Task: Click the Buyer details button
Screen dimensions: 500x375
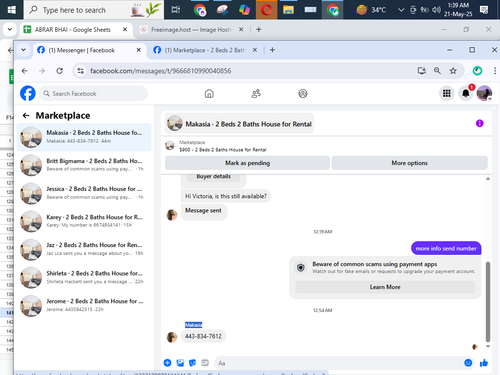Action: pos(213,177)
